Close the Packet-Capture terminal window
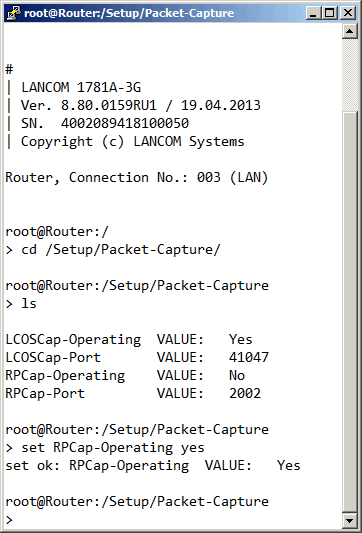Viewport: 362px width, 533px height. coord(348,13)
